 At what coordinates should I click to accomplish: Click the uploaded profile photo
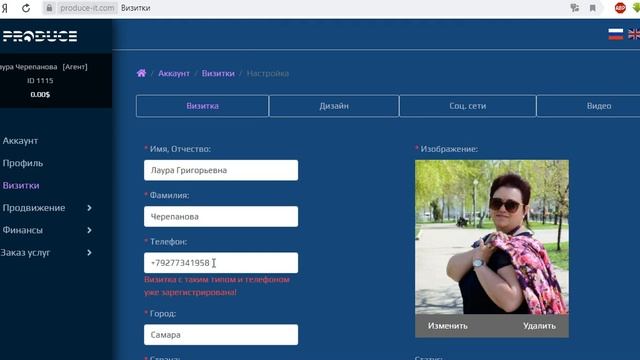(x=492, y=237)
